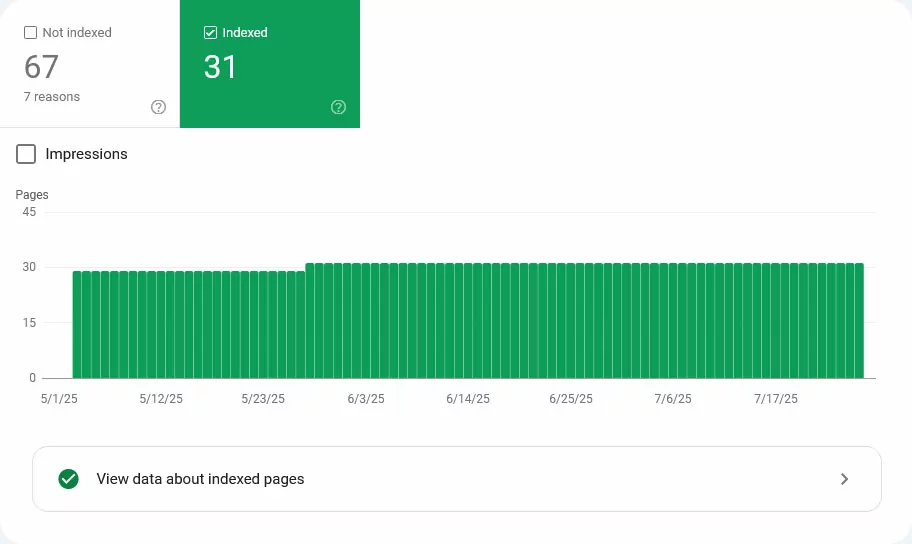Open help icon on Not indexed card
The width and height of the screenshot is (912, 544).
(x=158, y=107)
